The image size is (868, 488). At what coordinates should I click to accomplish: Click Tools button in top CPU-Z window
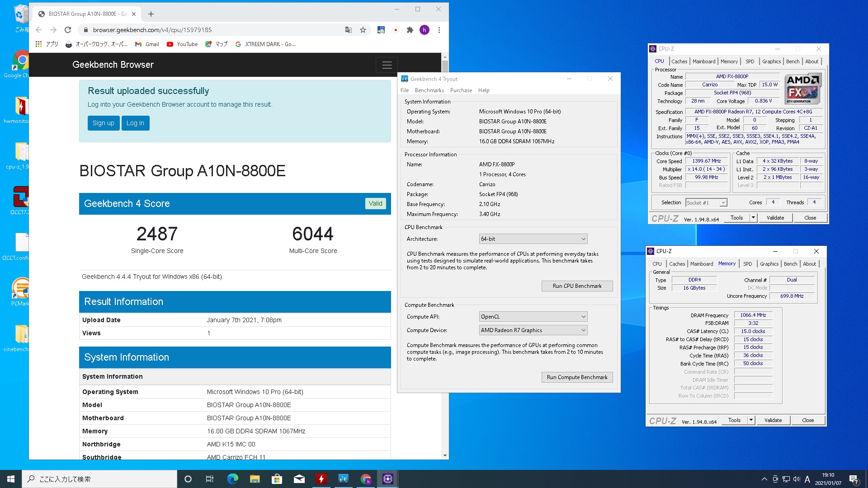click(736, 218)
